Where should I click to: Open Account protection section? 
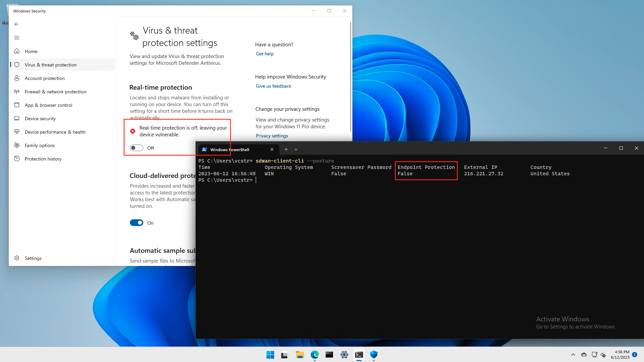(62, 78)
